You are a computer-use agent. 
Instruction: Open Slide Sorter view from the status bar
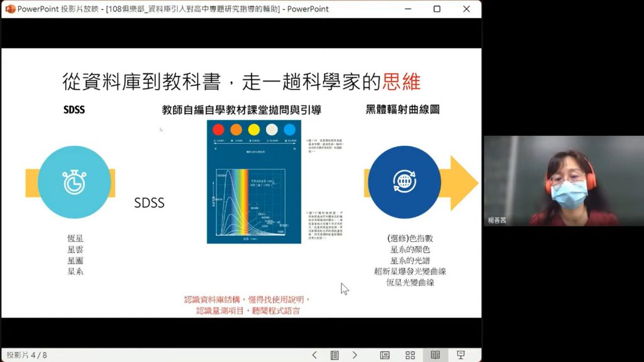(x=410, y=355)
